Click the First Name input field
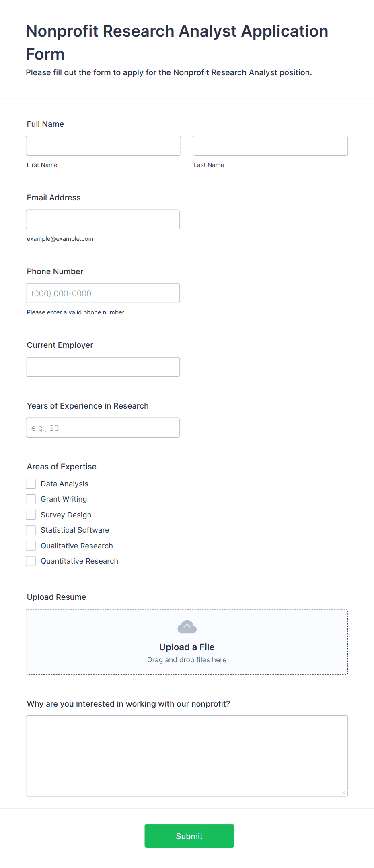374x868 pixels. [103, 146]
